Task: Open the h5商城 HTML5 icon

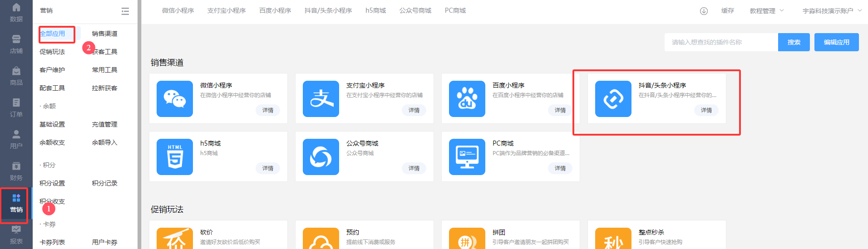Action: [x=175, y=157]
